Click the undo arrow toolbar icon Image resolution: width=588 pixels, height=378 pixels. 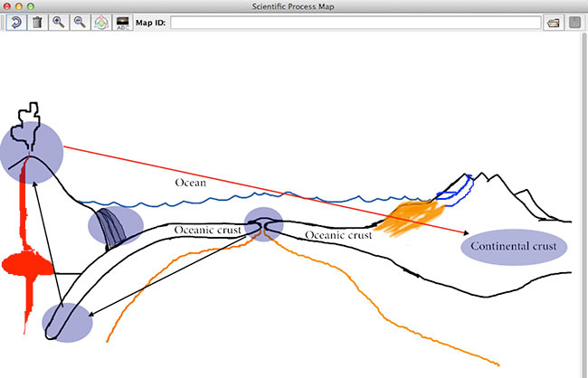click(x=16, y=23)
